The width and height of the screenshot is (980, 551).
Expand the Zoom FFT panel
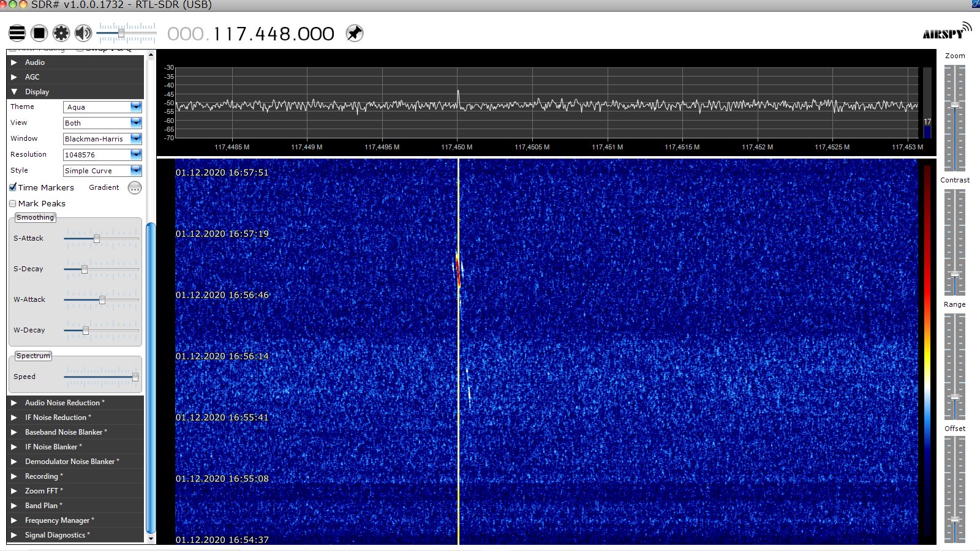tap(75, 491)
